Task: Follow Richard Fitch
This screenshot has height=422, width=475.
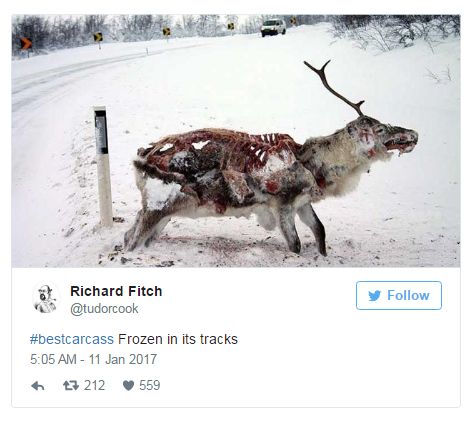Action: [x=399, y=295]
